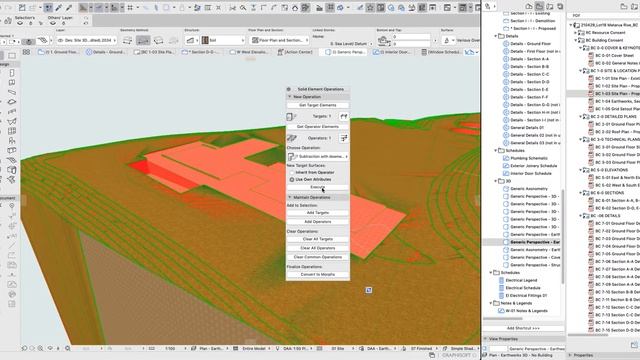Open the Structure building material dropdown

click(223, 40)
